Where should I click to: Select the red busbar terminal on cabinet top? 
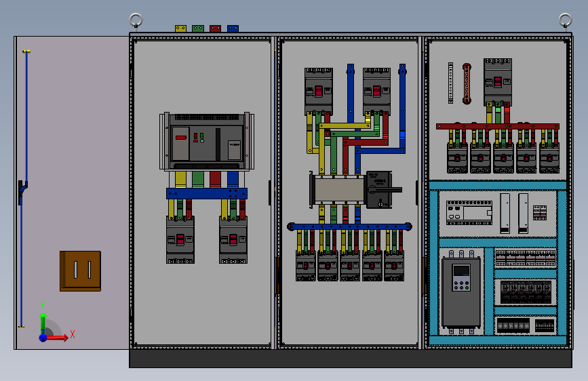[215, 28]
